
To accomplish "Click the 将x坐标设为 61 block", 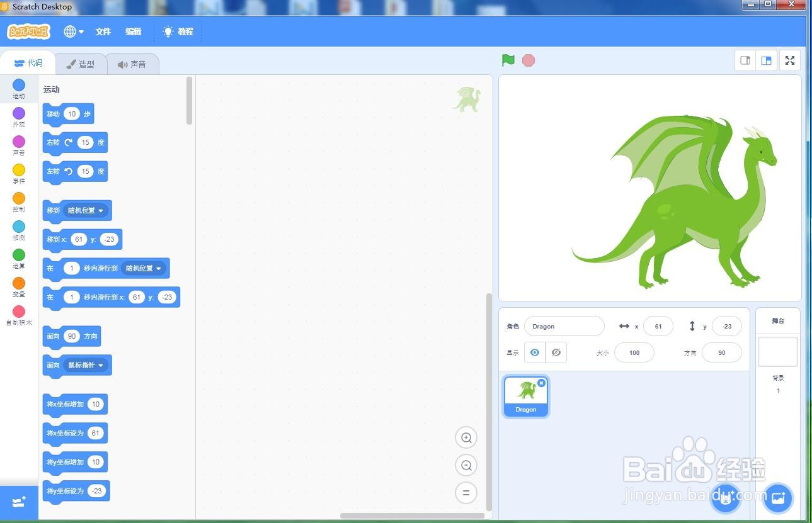I will pos(75,434).
